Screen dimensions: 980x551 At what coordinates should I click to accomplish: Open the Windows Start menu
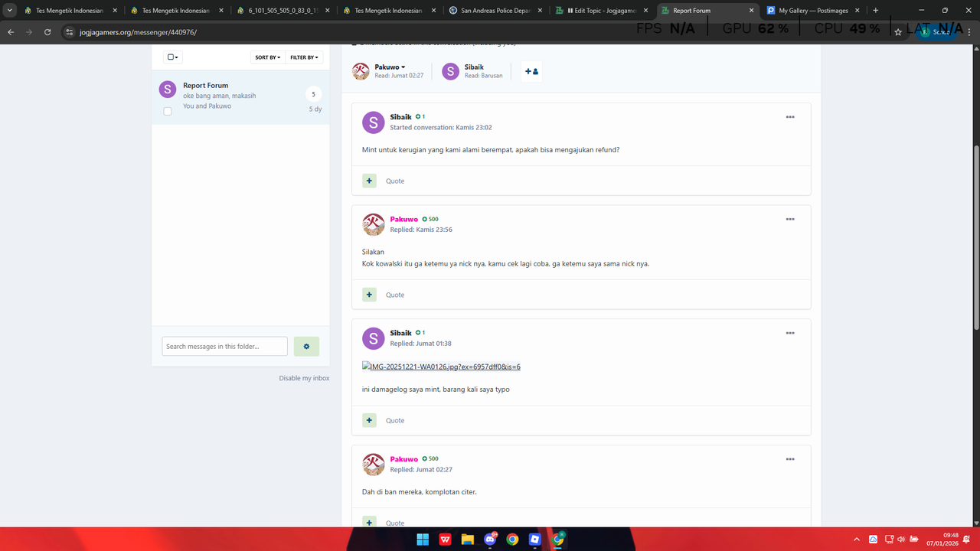coord(423,540)
